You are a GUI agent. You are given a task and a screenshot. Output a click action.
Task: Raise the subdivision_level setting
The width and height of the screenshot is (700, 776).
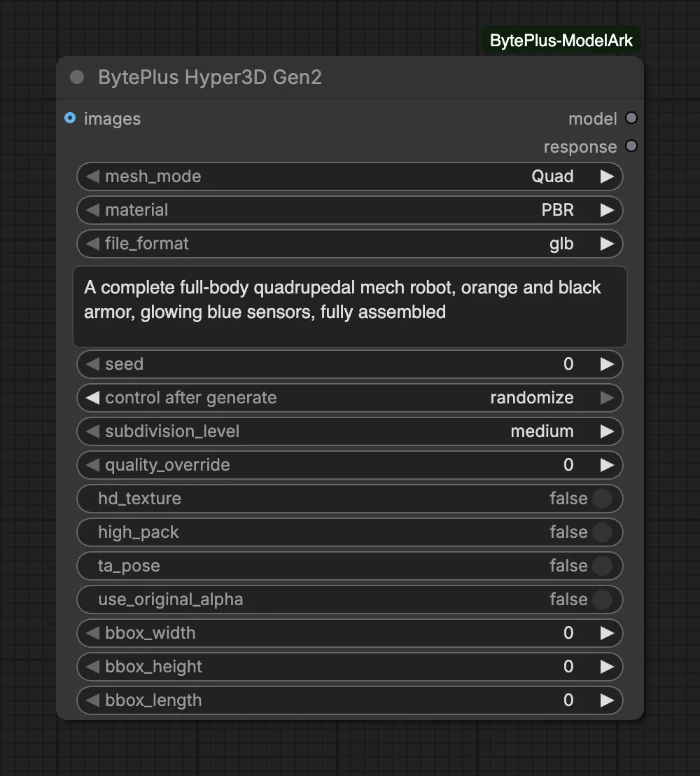tap(607, 431)
